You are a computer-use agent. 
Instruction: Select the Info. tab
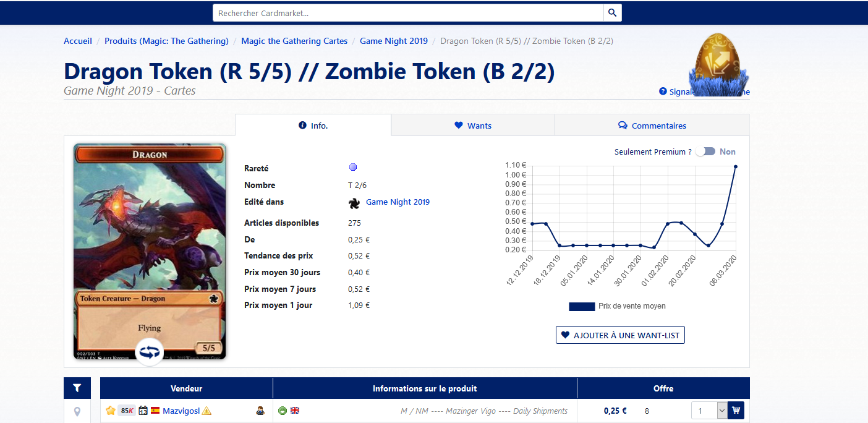point(313,126)
